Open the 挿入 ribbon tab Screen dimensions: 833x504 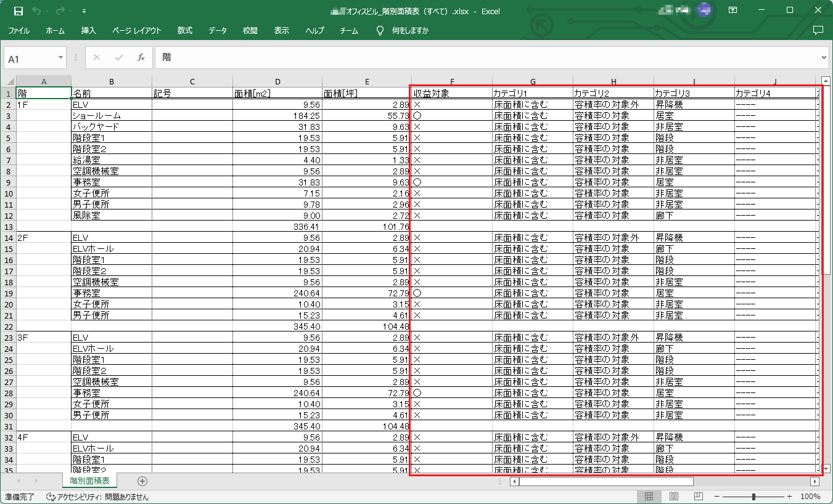coord(89,30)
